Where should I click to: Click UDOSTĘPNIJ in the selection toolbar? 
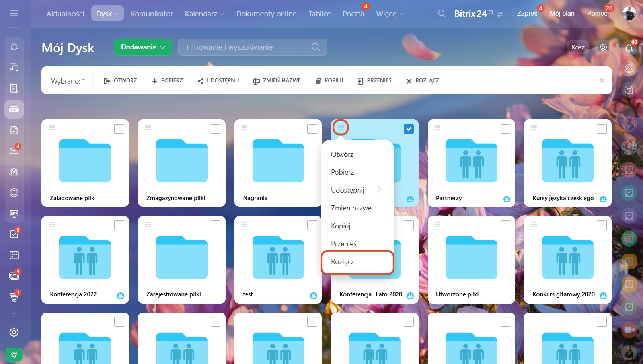tap(218, 80)
